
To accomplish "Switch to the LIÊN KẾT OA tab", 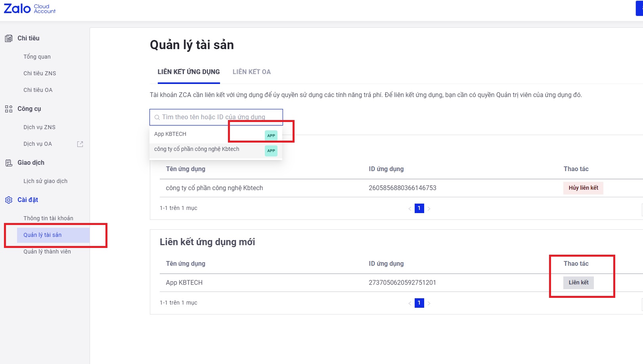I will [x=251, y=72].
